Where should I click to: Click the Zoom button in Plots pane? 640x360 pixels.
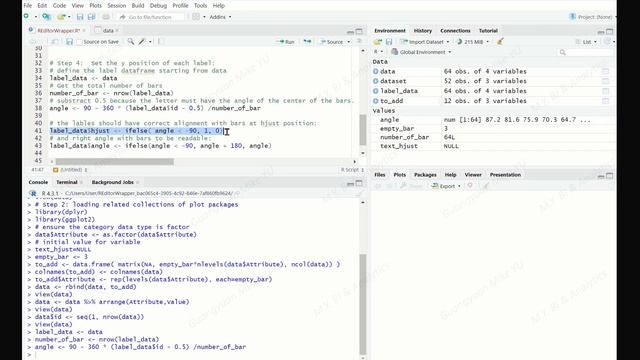[x=411, y=186]
